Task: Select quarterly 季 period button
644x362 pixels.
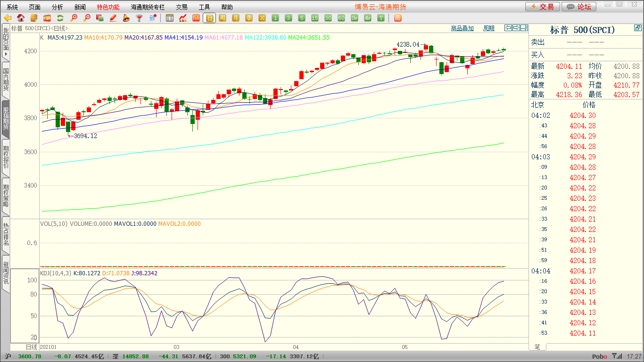Action: click(x=249, y=18)
